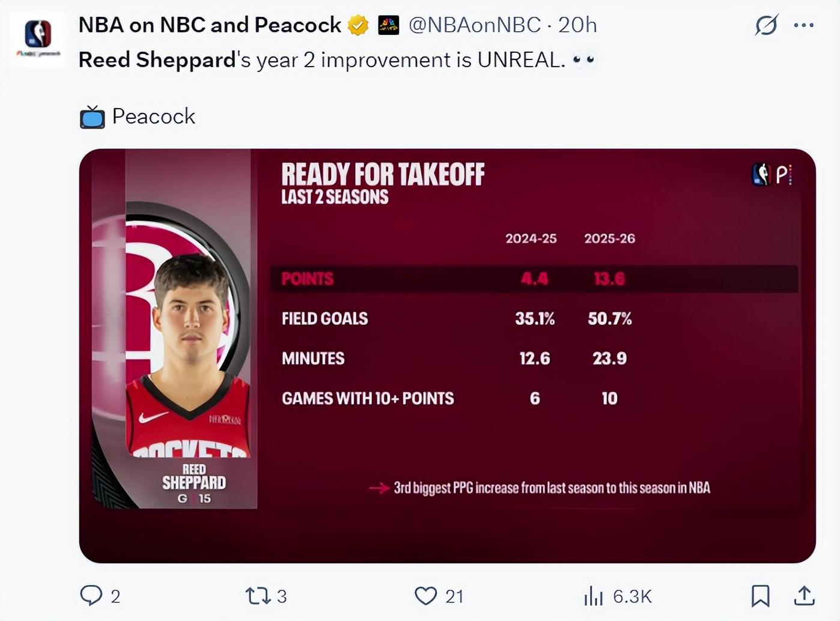Click the Peacock text under the caption

pyautogui.click(x=154, y=117)
